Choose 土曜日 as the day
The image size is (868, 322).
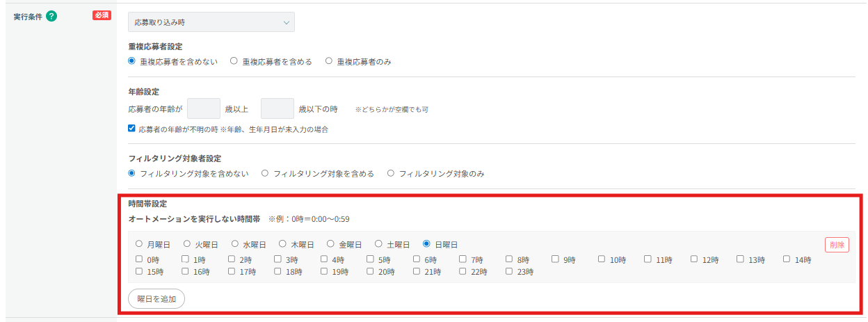[x=379, y=244]
